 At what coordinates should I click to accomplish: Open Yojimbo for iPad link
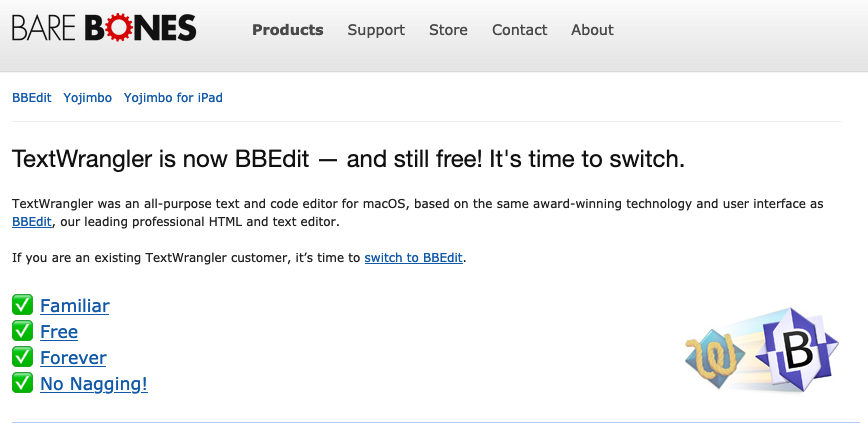173,98
